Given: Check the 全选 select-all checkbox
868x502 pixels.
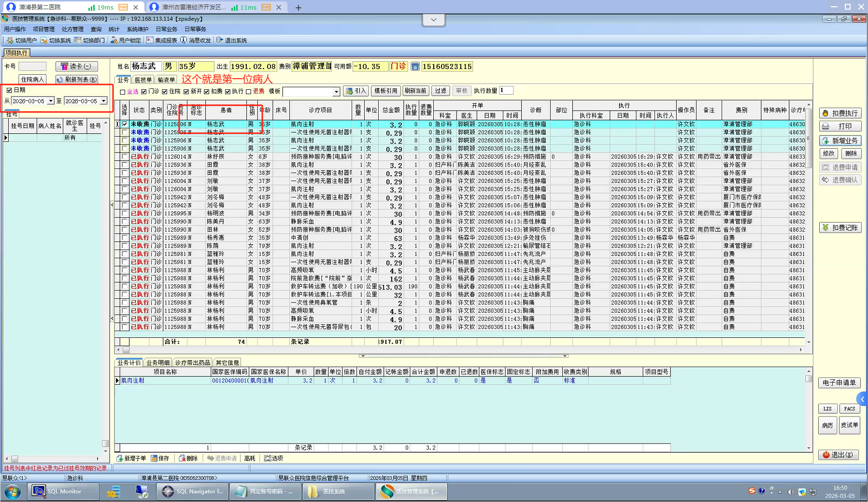Looking at the screenshot, I should pyautogui.click(x=123, y=92).
